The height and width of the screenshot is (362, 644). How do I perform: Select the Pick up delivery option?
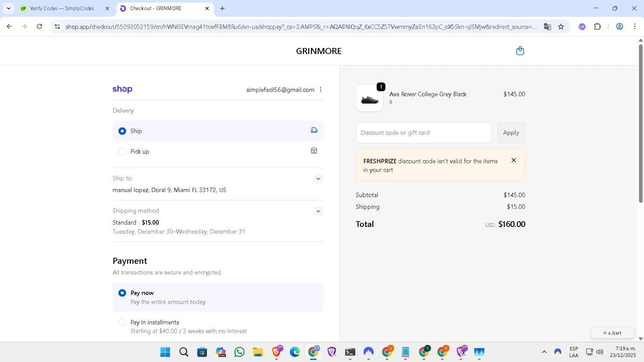coord(122,151)
